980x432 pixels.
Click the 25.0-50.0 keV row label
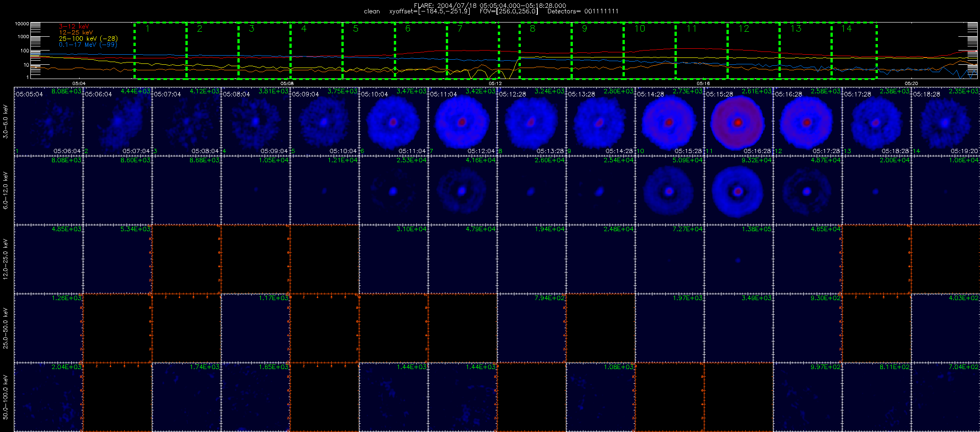click(6, 328)
